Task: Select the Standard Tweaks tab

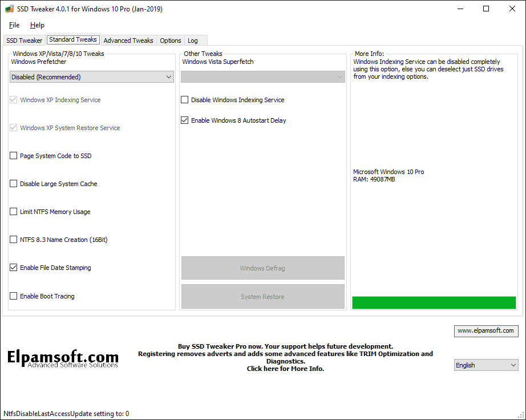Action: point(73,39)
